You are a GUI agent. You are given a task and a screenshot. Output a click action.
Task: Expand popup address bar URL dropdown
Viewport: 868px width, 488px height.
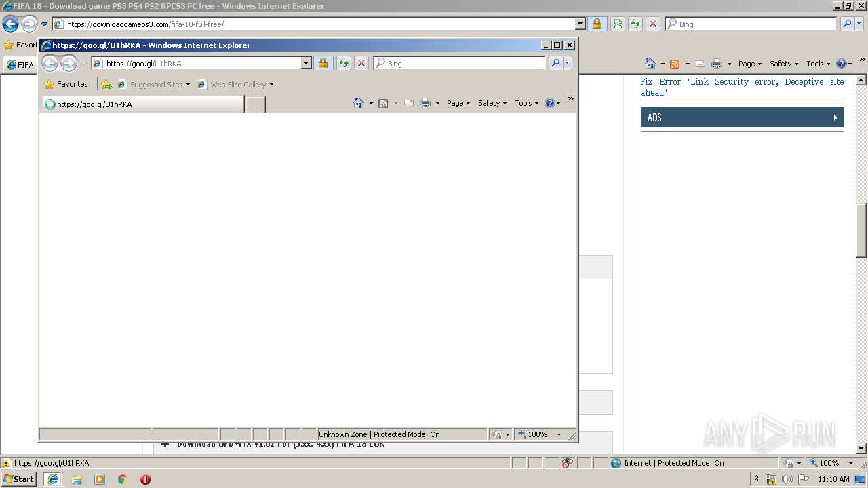306,63
